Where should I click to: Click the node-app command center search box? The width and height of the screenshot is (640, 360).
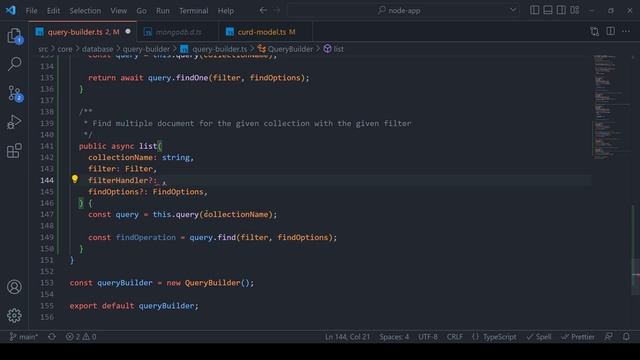coord(403,11)
